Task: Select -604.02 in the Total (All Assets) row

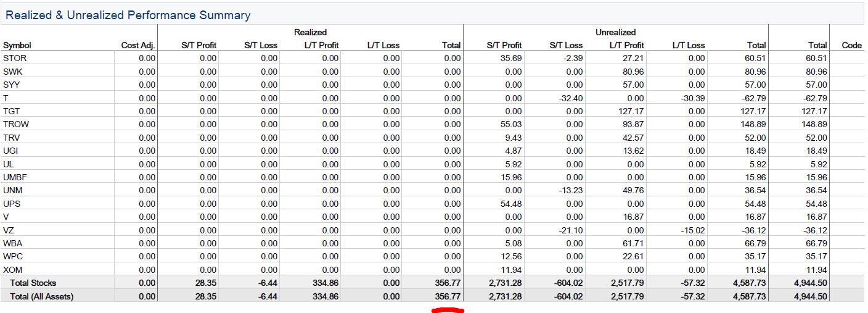Action: click(568, 296)
